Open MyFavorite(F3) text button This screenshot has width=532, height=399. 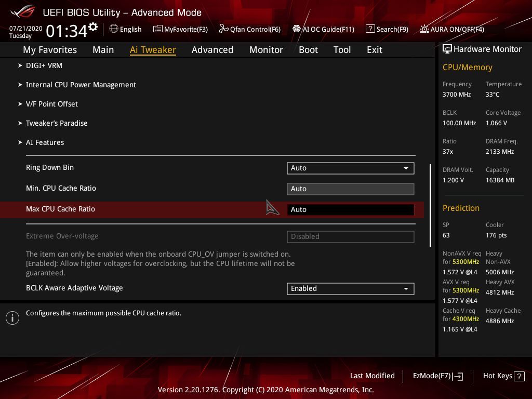[x=186, y=30]
